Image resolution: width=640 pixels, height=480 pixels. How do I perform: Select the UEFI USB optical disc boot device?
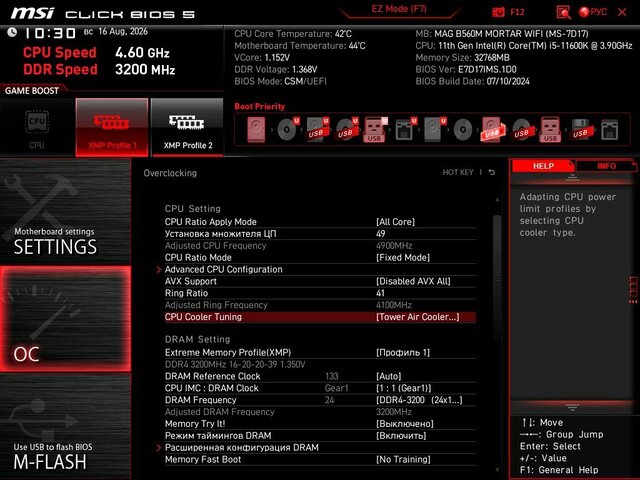(347, 130)
